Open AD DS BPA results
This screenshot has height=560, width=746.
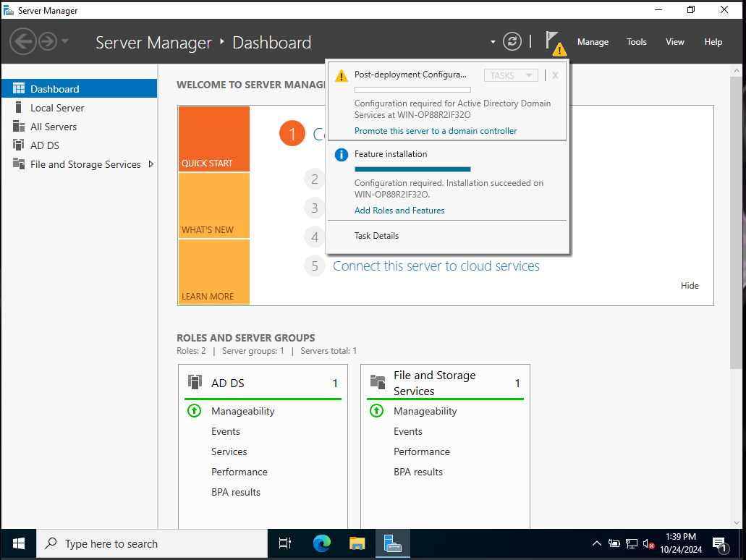pyautogui.click(x=235, y=493)
